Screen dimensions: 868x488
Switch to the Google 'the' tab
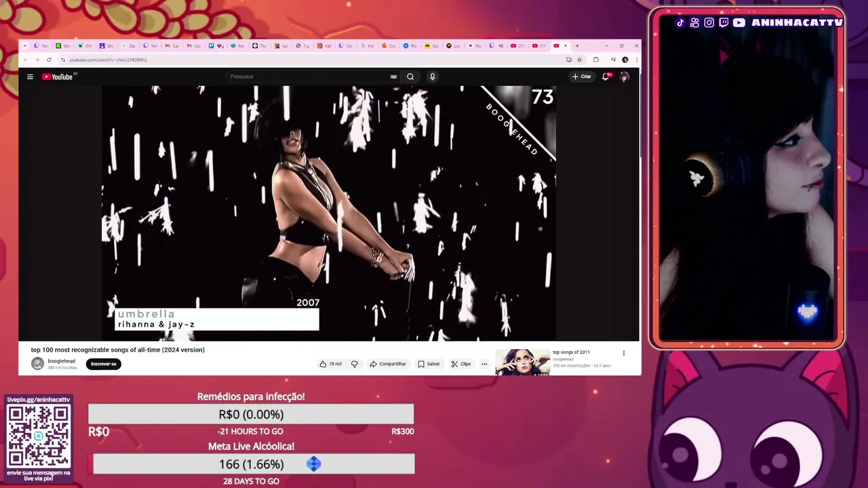(368, 46)
